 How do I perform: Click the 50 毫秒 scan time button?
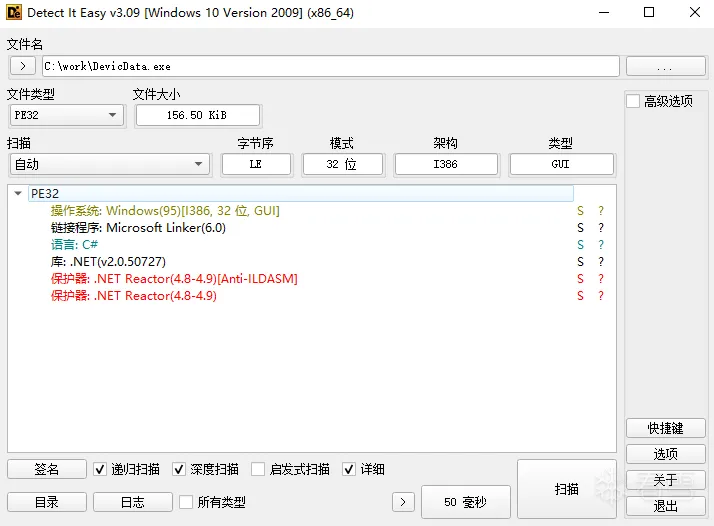(466, 502)
